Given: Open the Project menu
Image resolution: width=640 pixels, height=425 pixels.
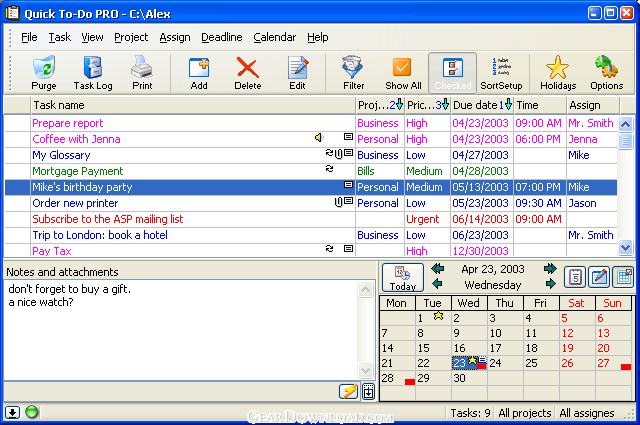Looking at the screenshot, I should pyautogui.click(x=131, y=37).
